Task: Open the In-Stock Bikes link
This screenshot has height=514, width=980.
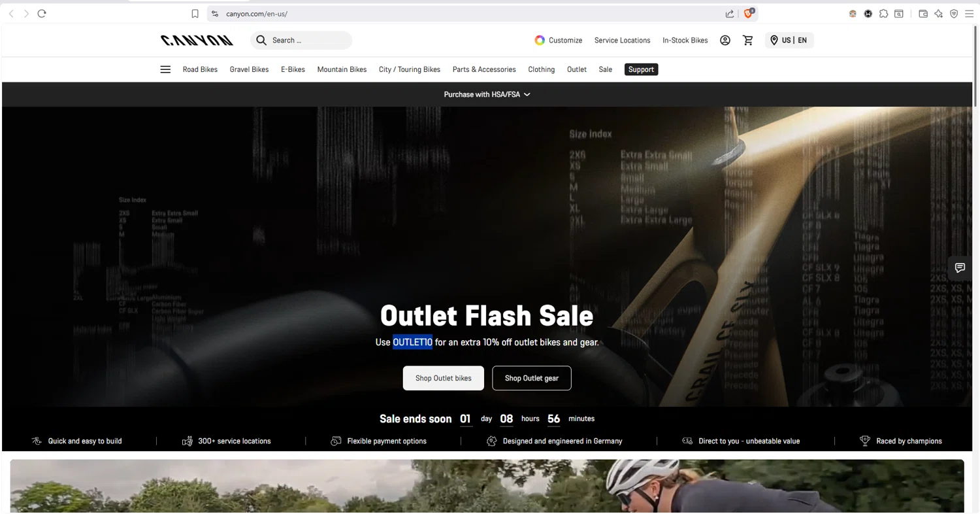Action: [685, 40]
